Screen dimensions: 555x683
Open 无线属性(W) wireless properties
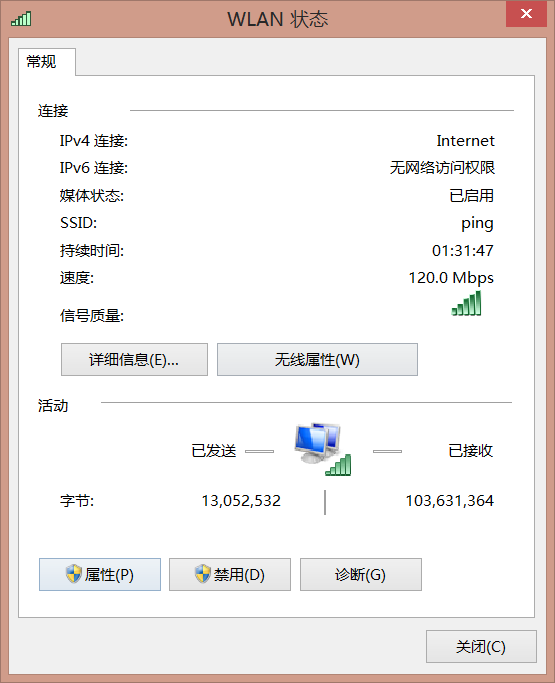click(x=317, y=359)
